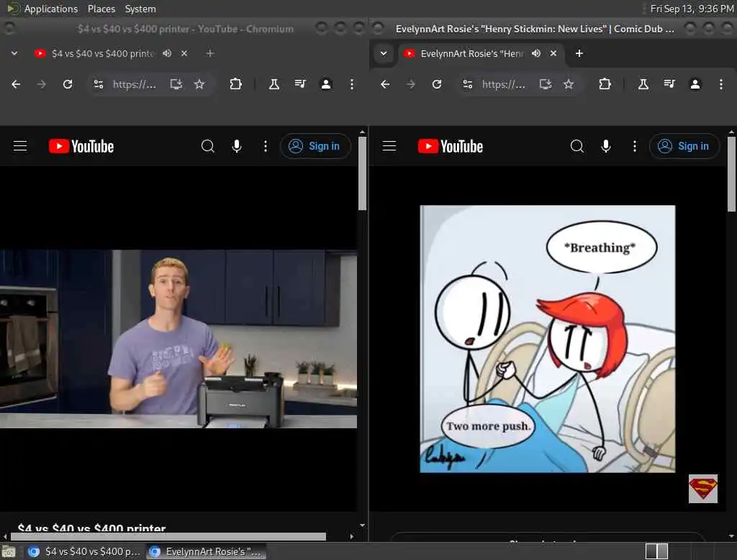Go back in right Chromium window
737x560 pixels.
385,84
